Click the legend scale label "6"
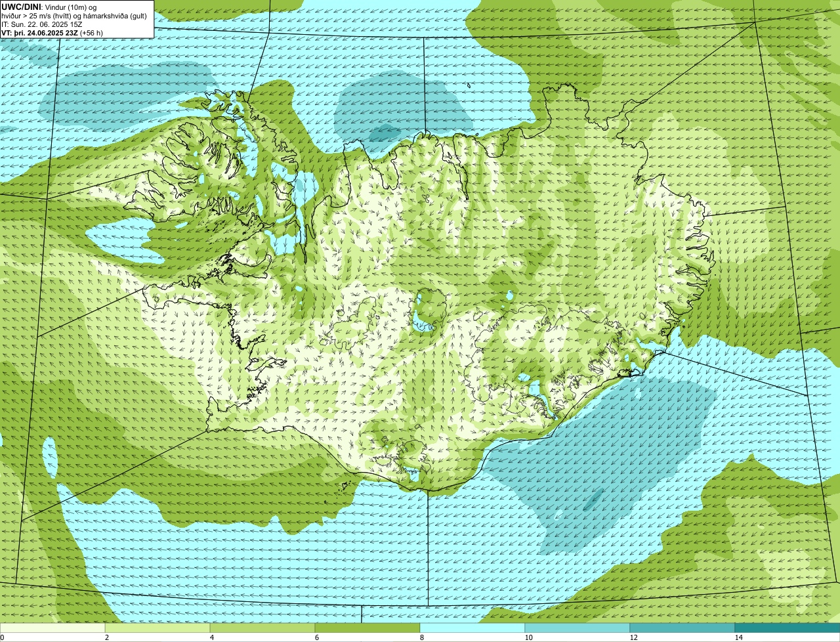840x642 pixels. click(316, 637)
